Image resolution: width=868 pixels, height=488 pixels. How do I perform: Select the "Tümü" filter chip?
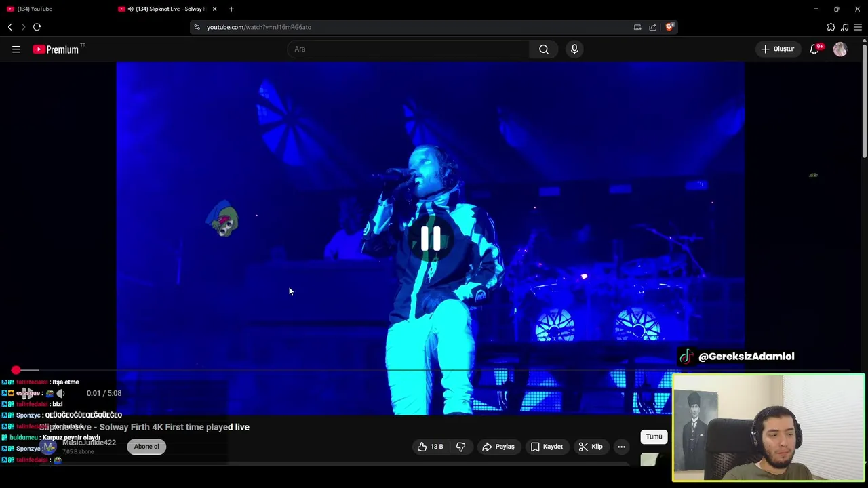tap(654, 436)
